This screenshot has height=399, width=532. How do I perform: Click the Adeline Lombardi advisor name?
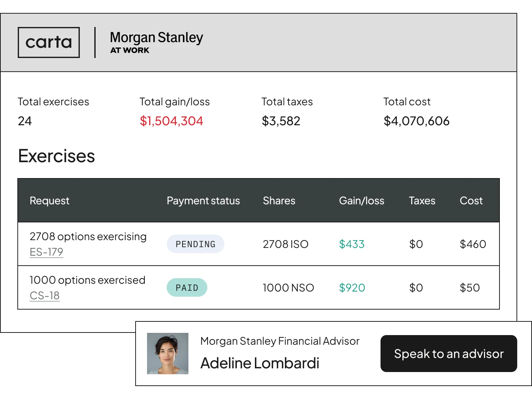(260, 363)
